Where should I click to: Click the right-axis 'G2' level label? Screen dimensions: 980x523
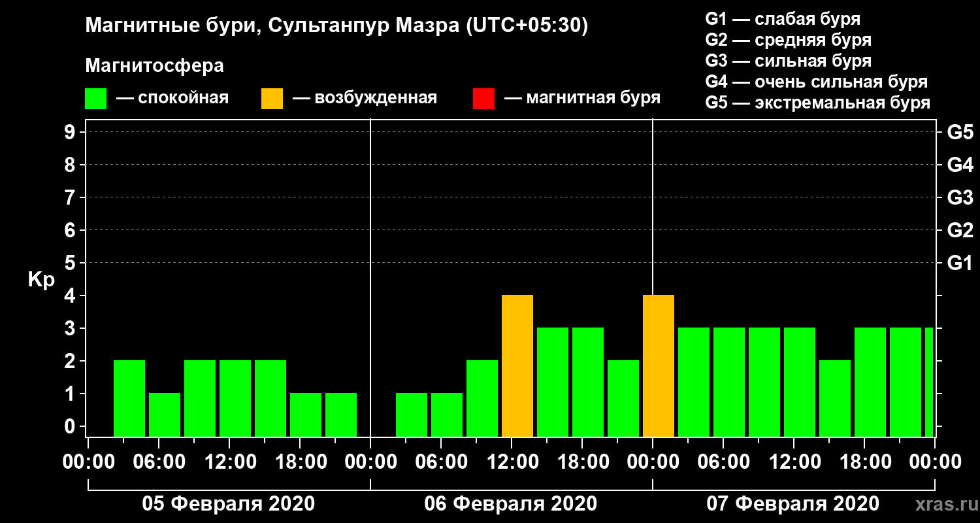tap(960, 230)
